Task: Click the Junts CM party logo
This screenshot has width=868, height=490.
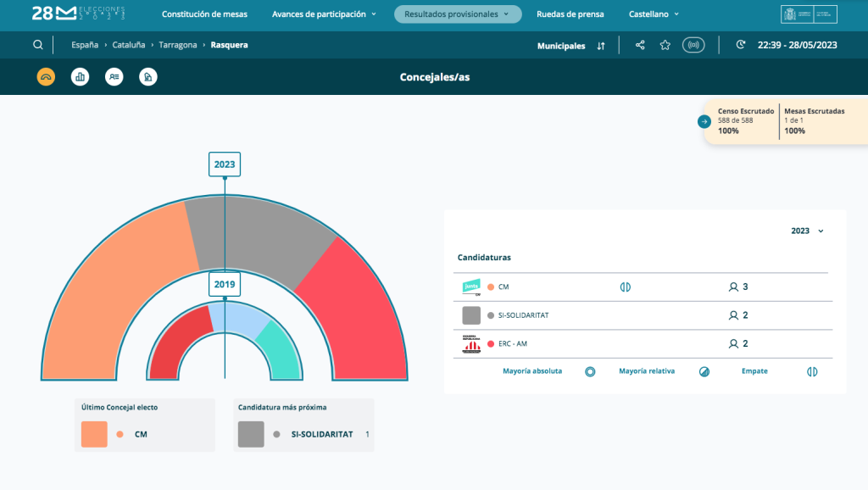Action: coord(471,287)
